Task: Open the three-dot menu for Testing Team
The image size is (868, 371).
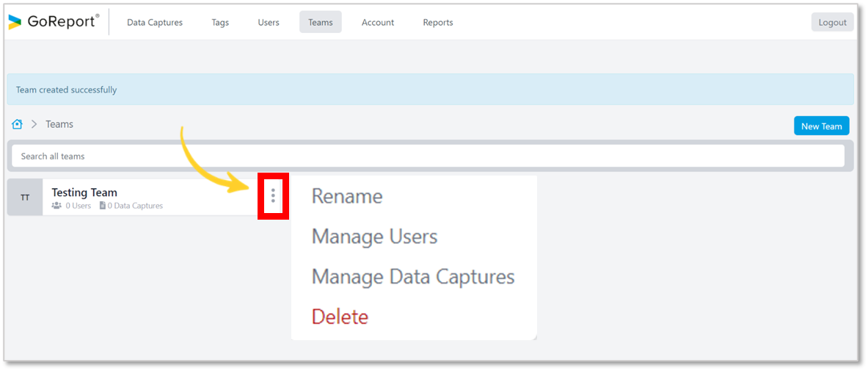Action: (x=273, y=195)
